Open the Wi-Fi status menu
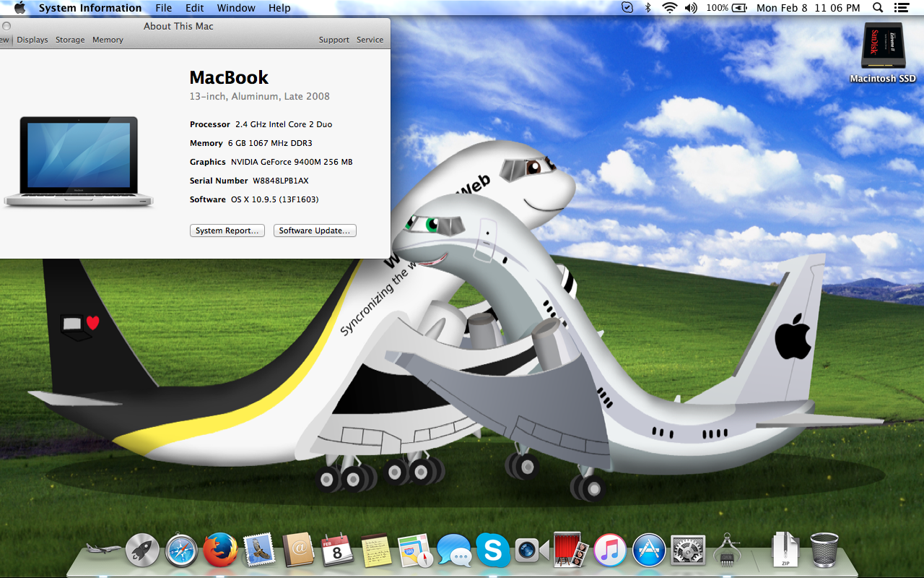 670,8
